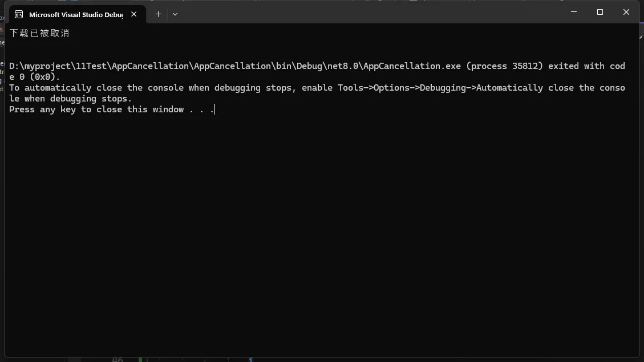This screenshot has width=644, height=362.
Task: Open a new terminal tab
Action: pos(159,14)
